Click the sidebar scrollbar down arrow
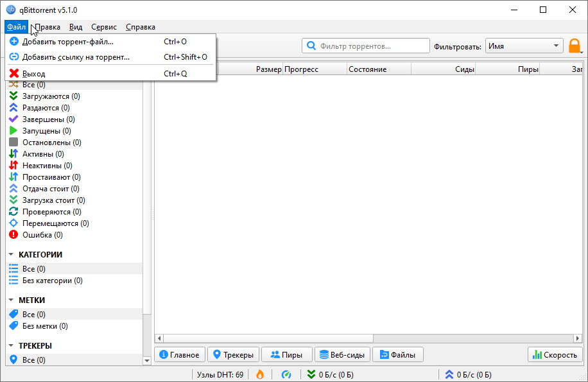This screenshot has width=588, height=382. [147, 361]
